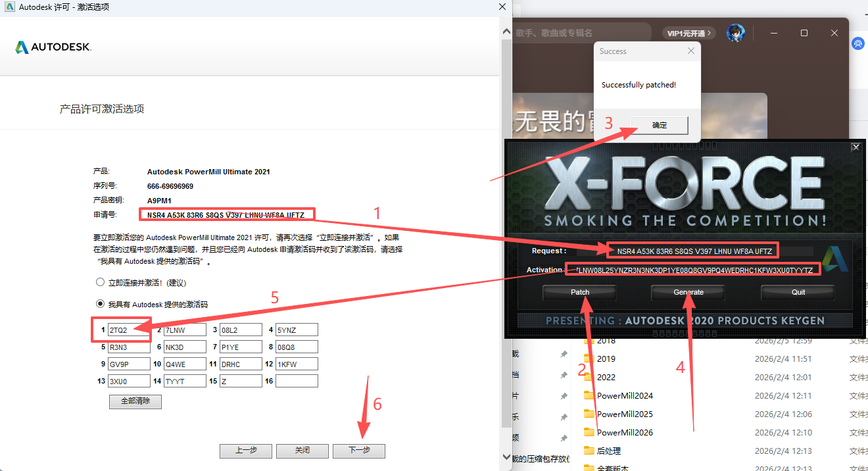Open the 2022 folder in the file list
This screenshot has height=471, width=868.
(x=606, y=377)
